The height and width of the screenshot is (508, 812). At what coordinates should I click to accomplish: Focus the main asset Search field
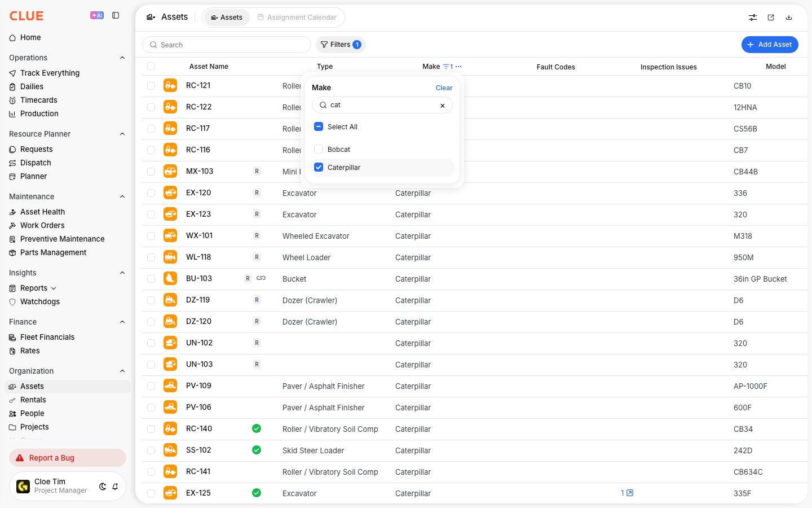click(227, 45)
